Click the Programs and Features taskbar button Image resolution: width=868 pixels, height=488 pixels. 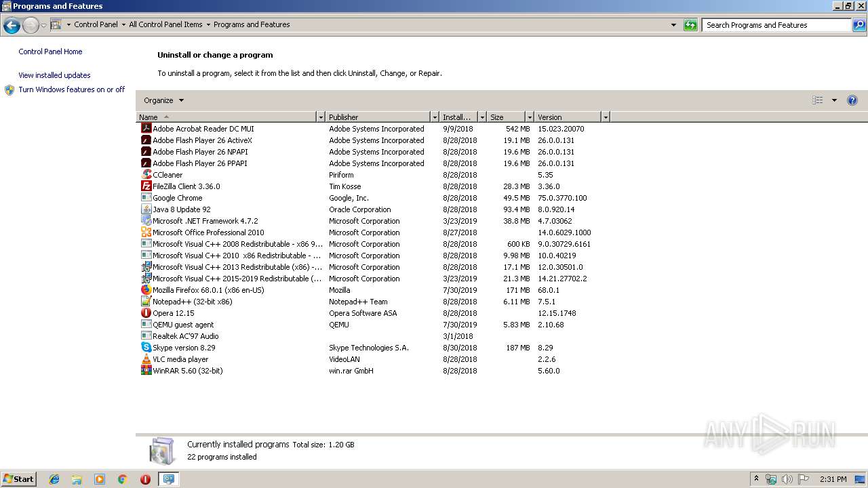pyautogui.click(x=168, y=479)
